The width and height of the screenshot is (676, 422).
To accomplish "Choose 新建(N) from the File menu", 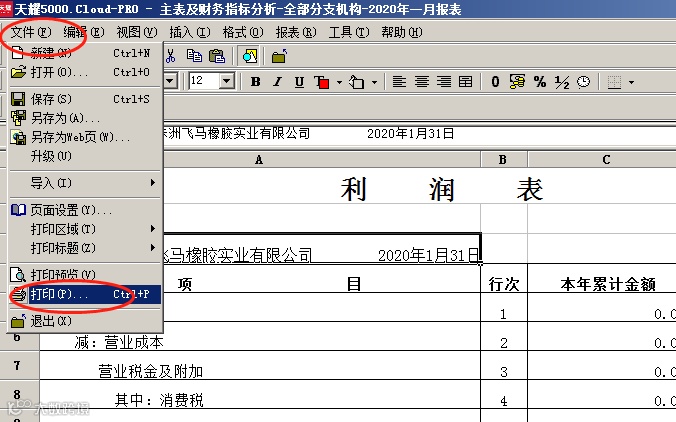I will click(85, 53).
